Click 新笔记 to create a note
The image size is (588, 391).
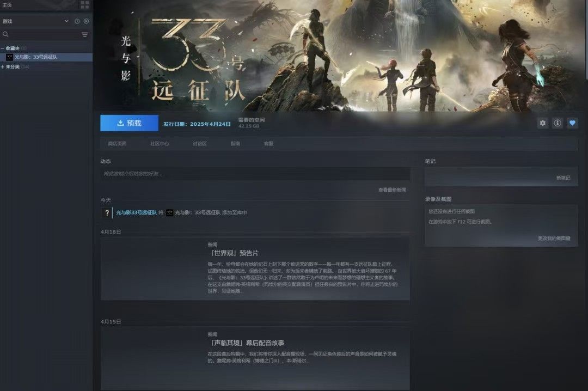(563, 178)
